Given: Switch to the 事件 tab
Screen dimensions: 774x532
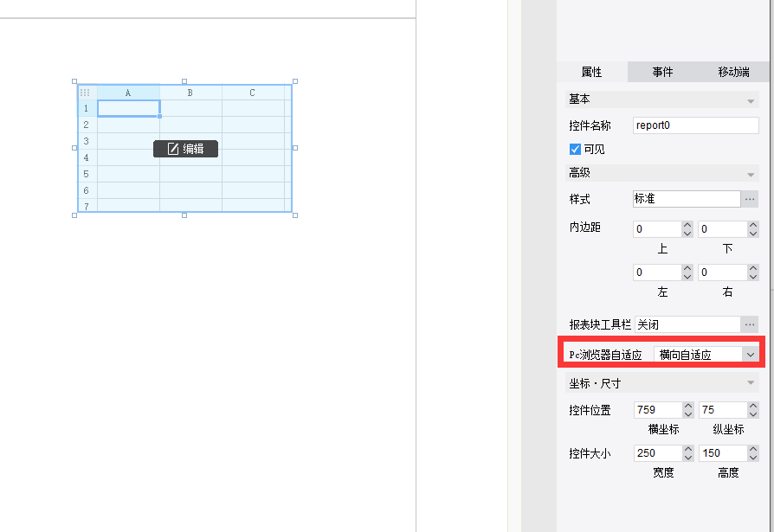Looking at the screenshot, I should [662, 72].
